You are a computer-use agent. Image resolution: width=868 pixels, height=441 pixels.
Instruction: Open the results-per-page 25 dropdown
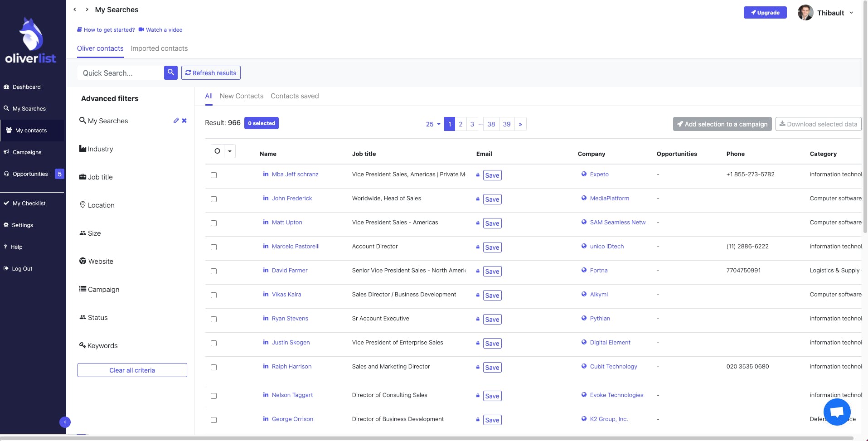[433, 124]
